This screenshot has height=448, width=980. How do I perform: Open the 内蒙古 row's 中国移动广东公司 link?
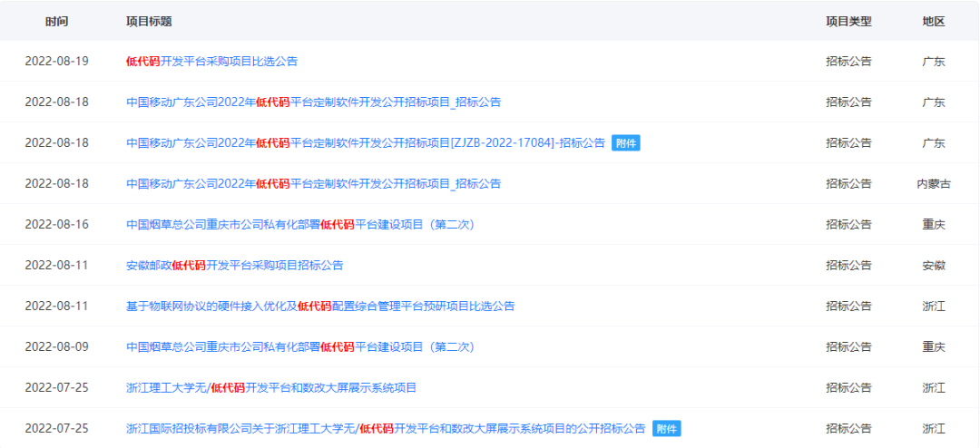pyautogui.click(x=313, y=184)
